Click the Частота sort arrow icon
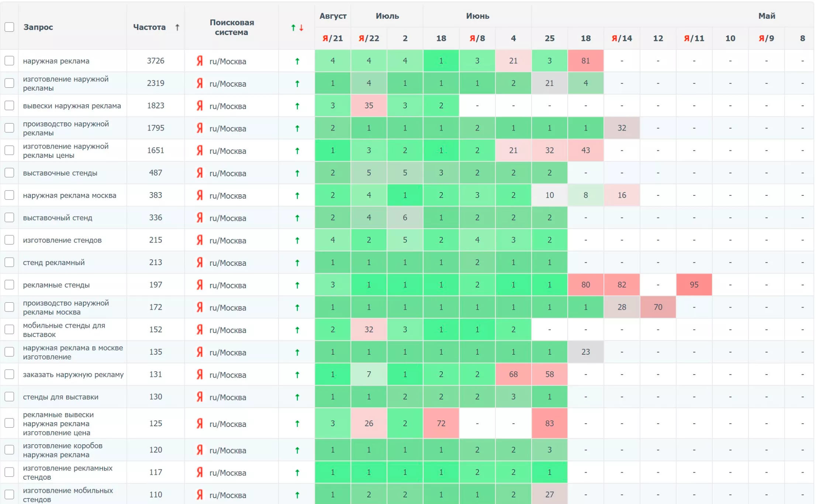The width and height of the screenshot is (816, 504). (177, 27)
